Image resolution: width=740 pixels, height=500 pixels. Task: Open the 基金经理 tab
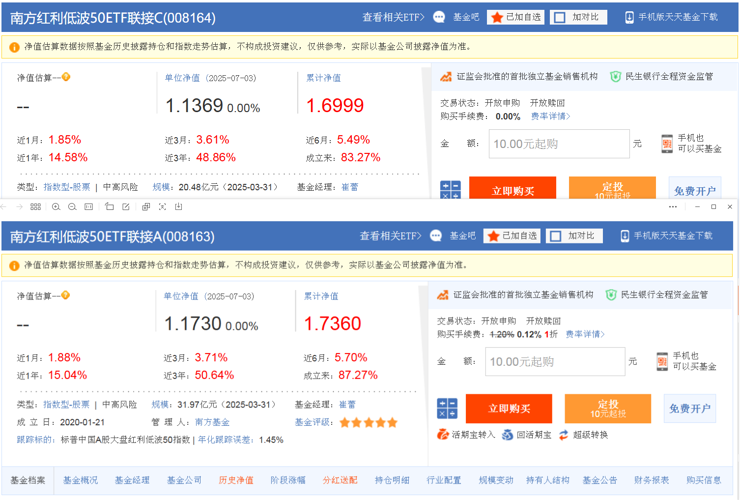coord(132,480)
